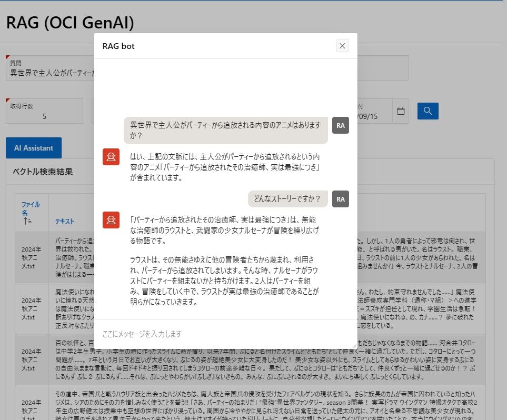Click the RA user avatar beside the first question
Image resolution: width=507 pixels, height=420 pixels.
[341, 125]
